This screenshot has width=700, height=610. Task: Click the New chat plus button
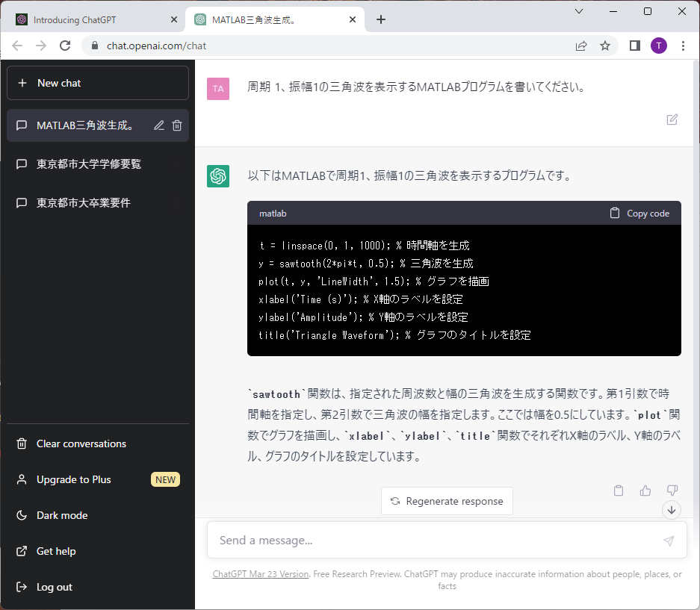tap(98, 83)
